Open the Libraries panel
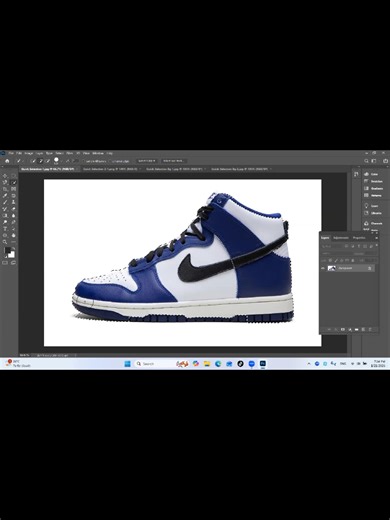Screen dimensions: 390x520 coord(373,213)
